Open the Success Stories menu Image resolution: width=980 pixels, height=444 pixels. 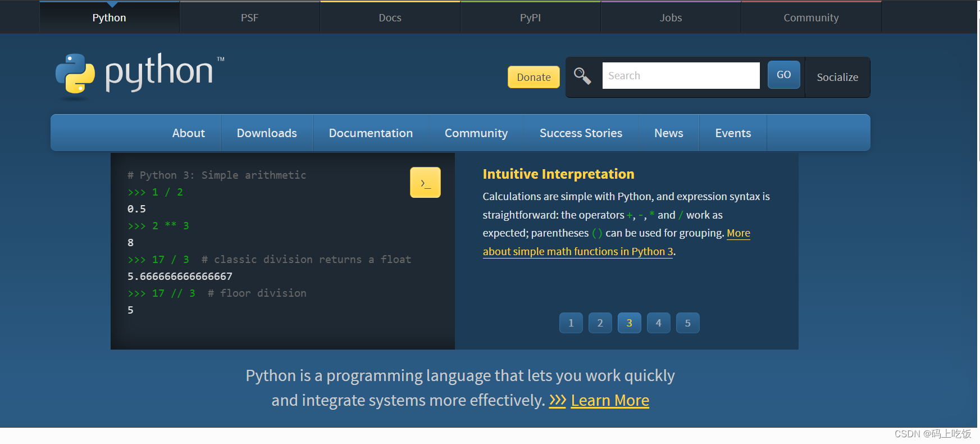coord(581,133)
